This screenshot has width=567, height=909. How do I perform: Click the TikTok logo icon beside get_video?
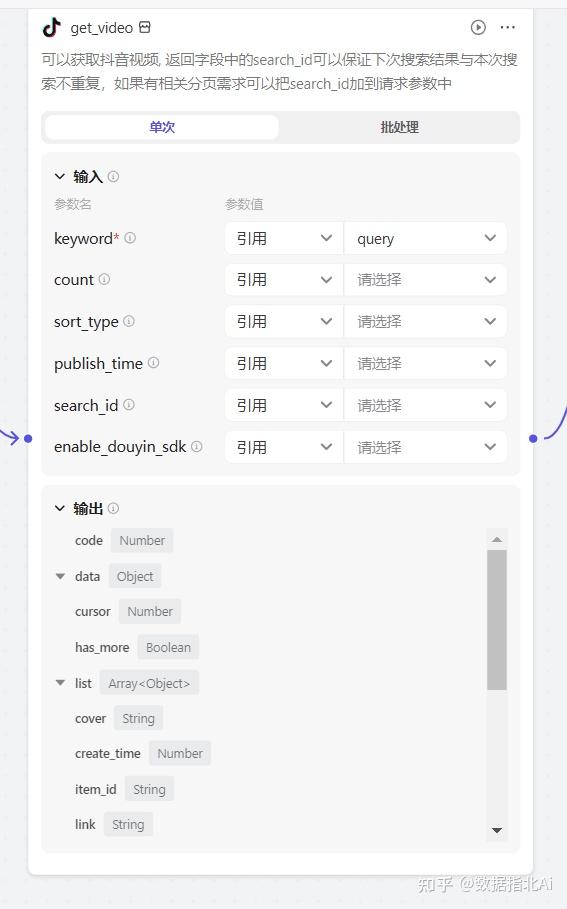tap(52, 27)
